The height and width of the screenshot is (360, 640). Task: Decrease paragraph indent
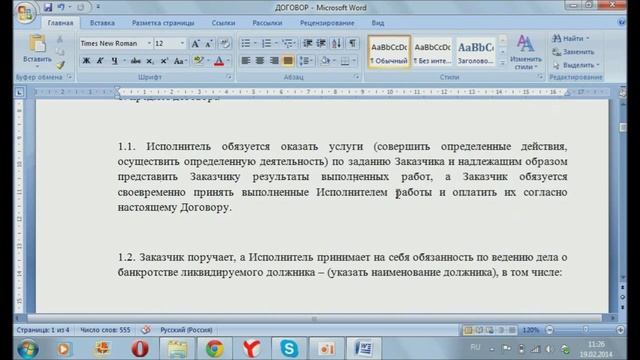[308, 43]
